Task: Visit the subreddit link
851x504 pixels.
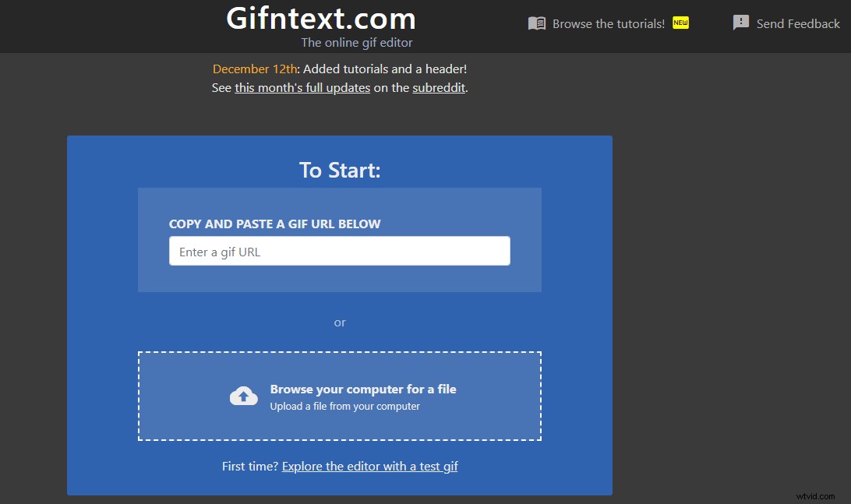Action: [439, 87]
